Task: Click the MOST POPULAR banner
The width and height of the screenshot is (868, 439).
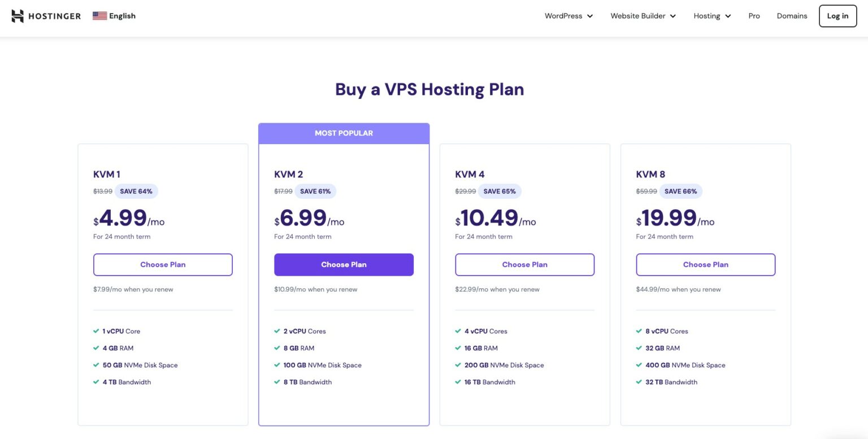Action: click(344, 133)
